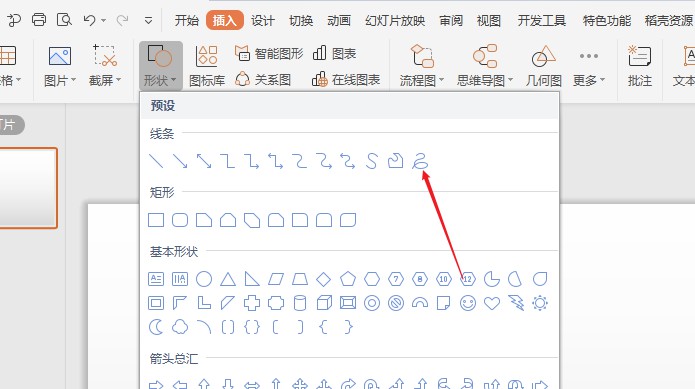Pick the pentagon shape

[x=348, y=279]
